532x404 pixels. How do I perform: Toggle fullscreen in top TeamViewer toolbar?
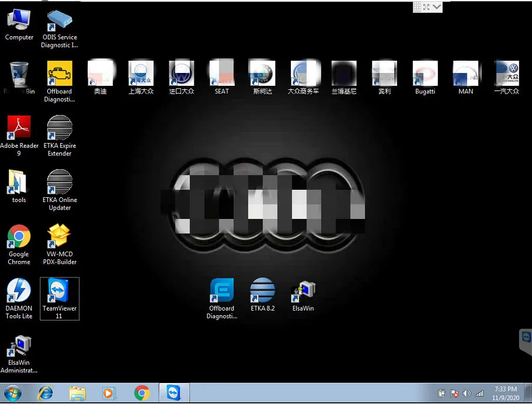click(426, 7)
